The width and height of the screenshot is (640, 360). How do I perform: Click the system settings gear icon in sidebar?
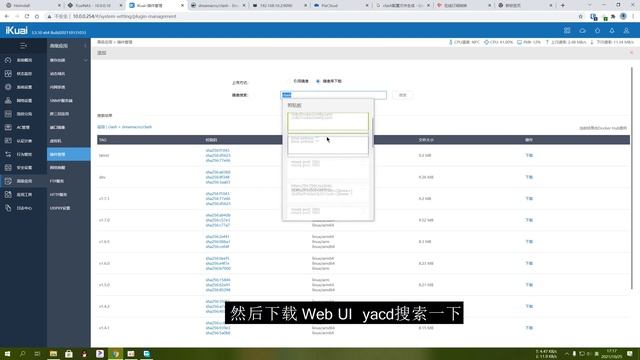8,87
